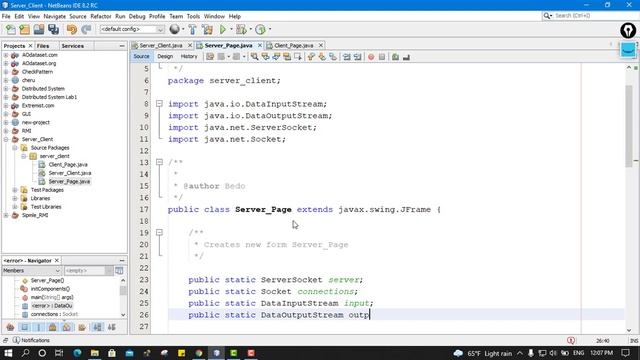Toggle Sort by Name in Navigator
640x360 pixels.
(97, 327)
